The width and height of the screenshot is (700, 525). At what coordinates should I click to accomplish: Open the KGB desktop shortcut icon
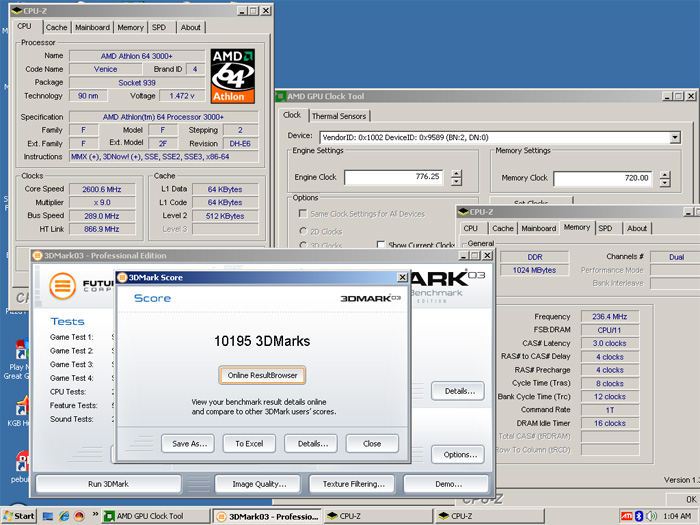coord(21,408)
